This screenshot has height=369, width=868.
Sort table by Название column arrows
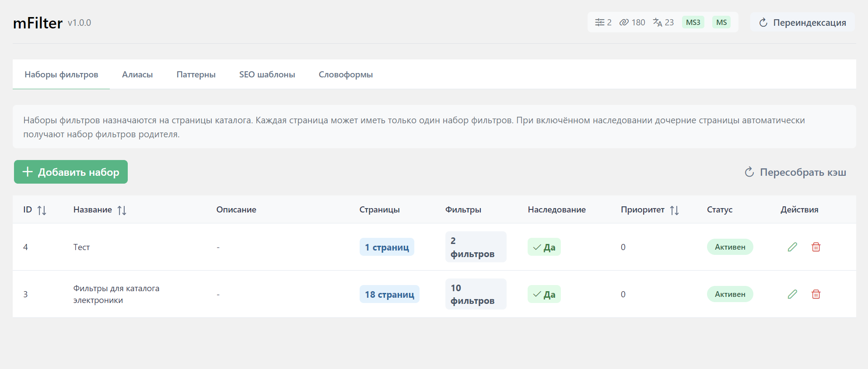122,210
